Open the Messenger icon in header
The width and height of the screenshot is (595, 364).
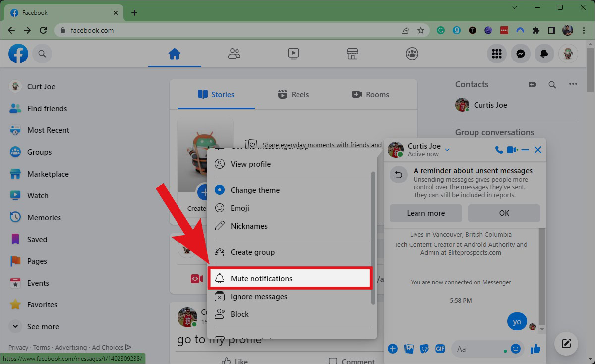coord(521,54)
